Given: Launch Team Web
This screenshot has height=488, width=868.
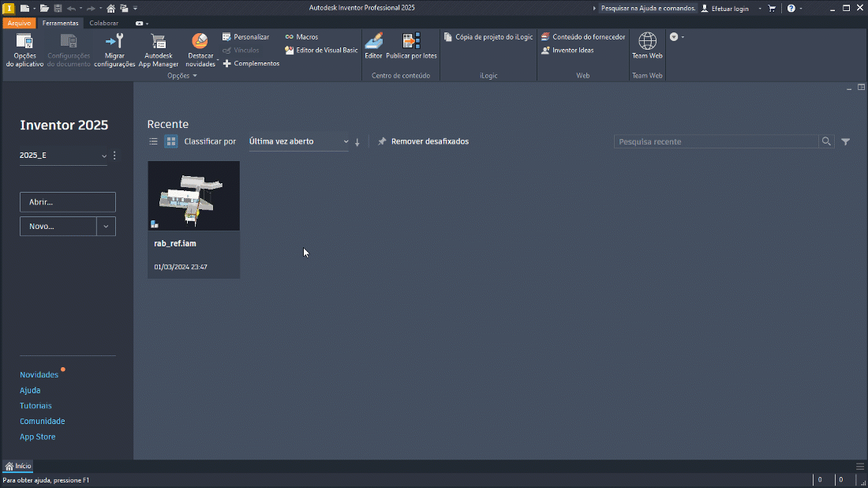Looking at the screenshot, I should click(x=647, y=46).
